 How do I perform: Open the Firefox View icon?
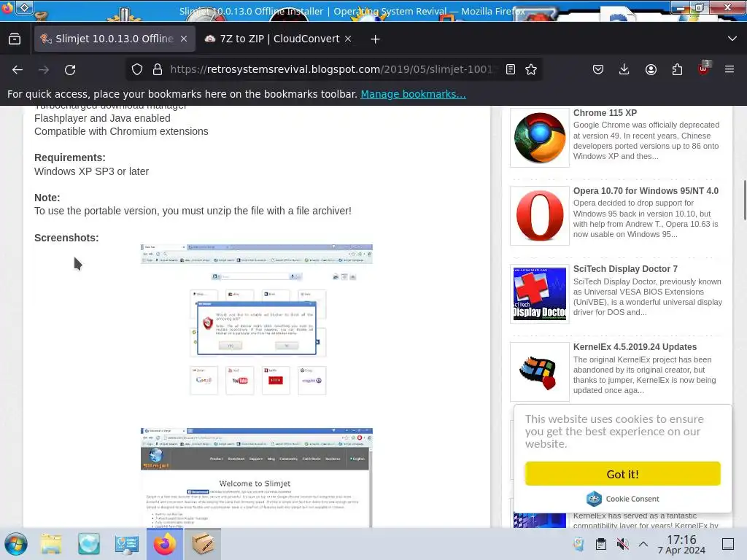click(15, 39)
